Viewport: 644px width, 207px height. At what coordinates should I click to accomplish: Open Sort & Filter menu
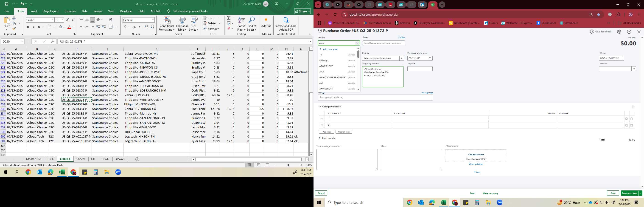[x=241, y=24]
